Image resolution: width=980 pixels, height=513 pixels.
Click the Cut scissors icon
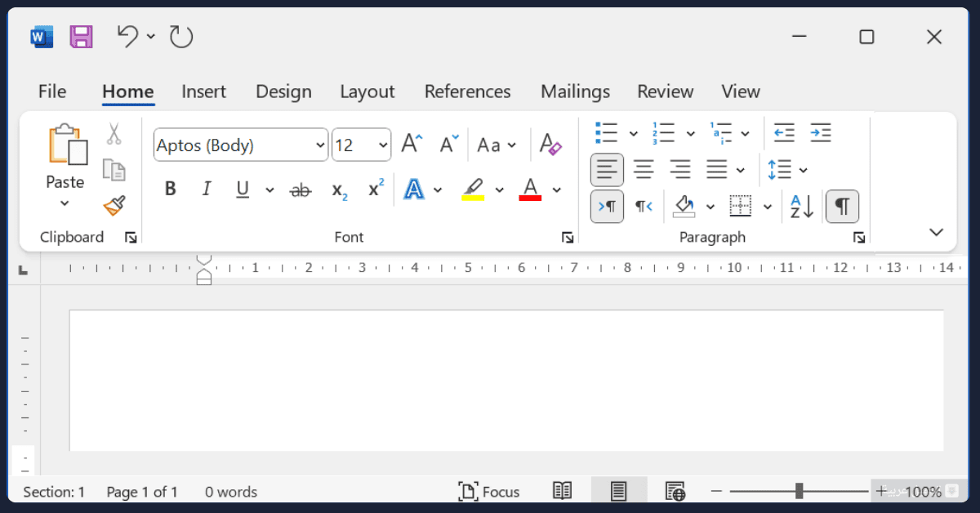tap(114, 134)
